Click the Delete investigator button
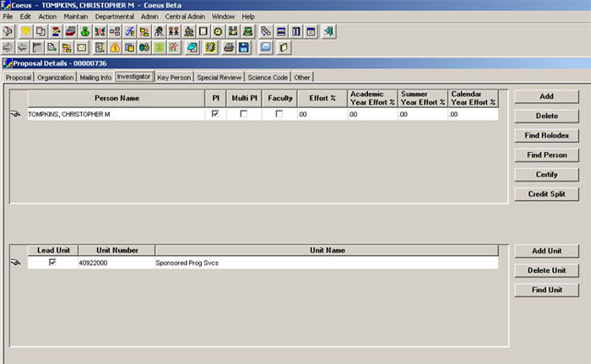Screen dimensions: 591x364 point(546,116)
